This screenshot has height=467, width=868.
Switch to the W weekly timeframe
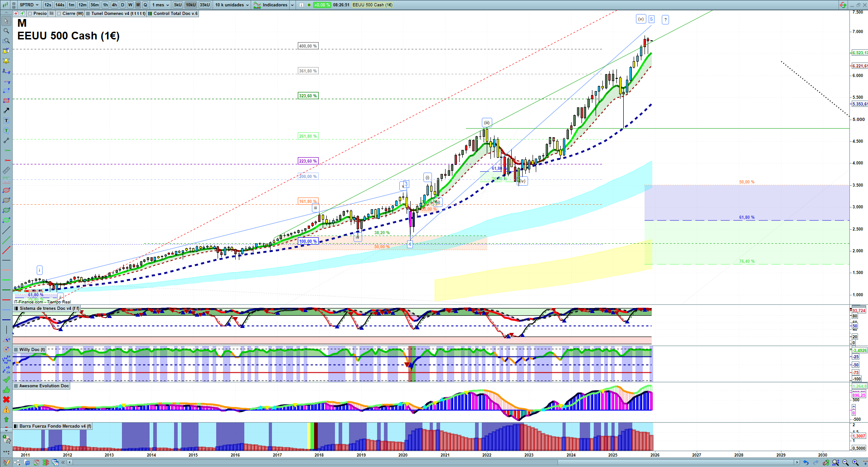pyautogui.click(x=130, y=5)
